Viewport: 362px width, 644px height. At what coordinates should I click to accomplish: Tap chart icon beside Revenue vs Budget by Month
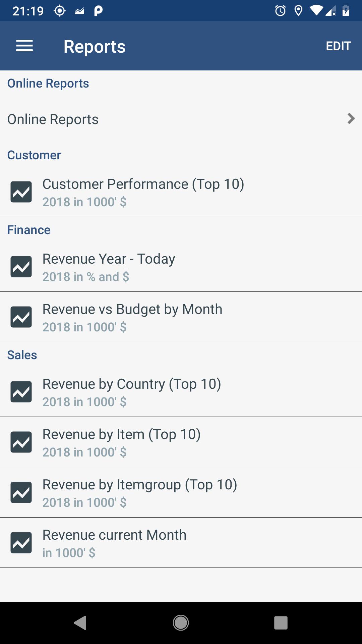pos(21,317)
